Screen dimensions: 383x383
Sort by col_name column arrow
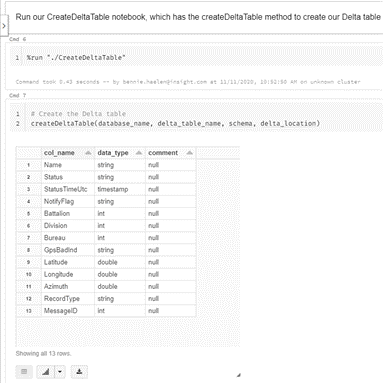pyautogui.click(x=88, y=153)
